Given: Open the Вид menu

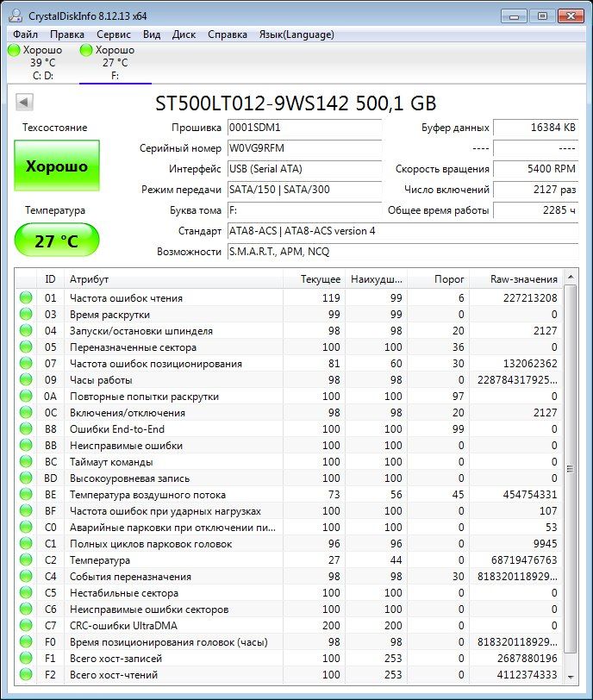Looking at the screenshot, I should 152,34.
